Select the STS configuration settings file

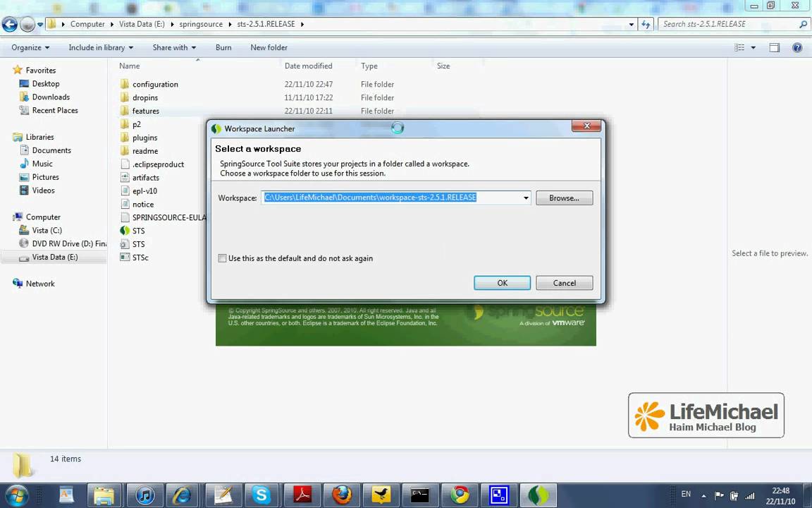137,244
